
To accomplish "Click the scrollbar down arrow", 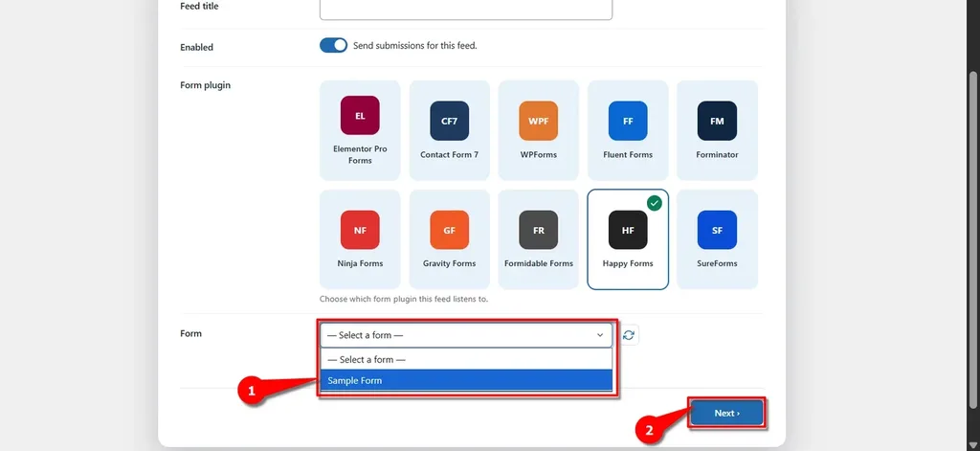I will tap(972, 444).
